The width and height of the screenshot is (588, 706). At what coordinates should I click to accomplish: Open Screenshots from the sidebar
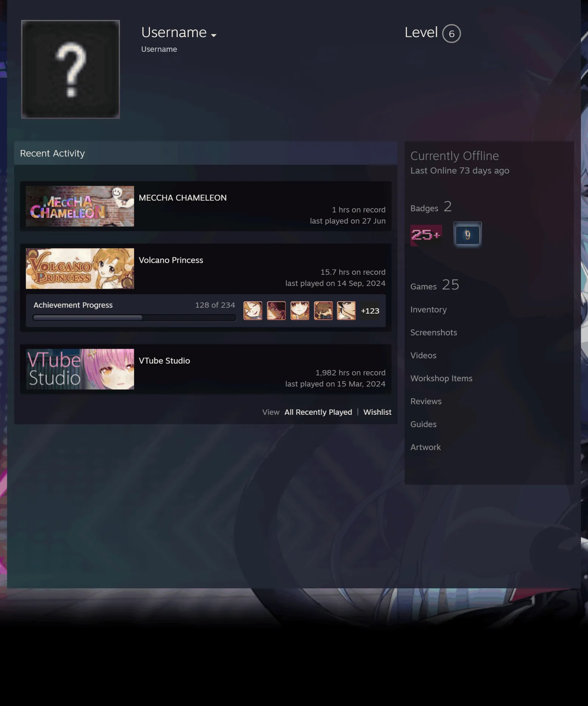434,332
